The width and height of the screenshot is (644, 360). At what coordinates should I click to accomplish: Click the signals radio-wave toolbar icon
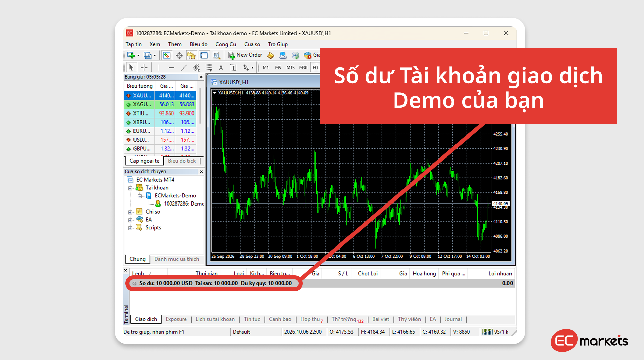tap(295, 55)
